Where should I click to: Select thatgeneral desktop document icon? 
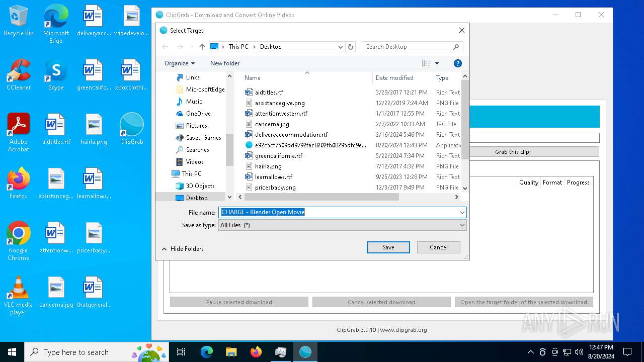[94, 292]
